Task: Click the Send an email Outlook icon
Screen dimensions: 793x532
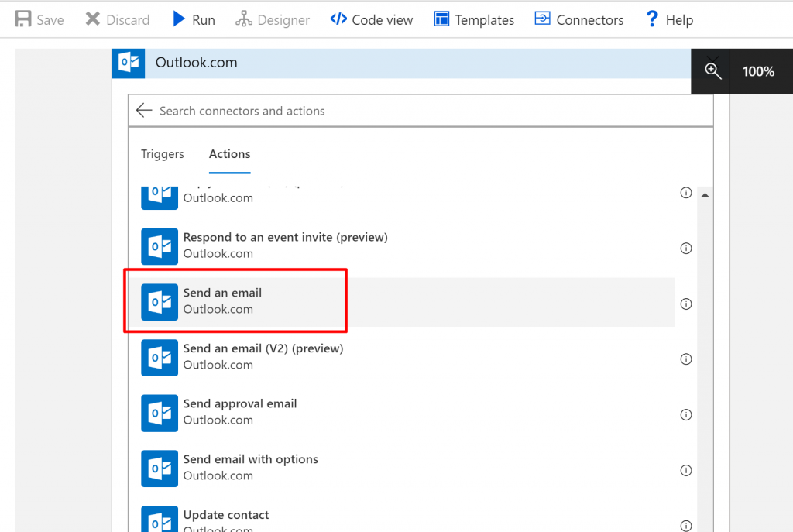Action: tap(160, 302)
